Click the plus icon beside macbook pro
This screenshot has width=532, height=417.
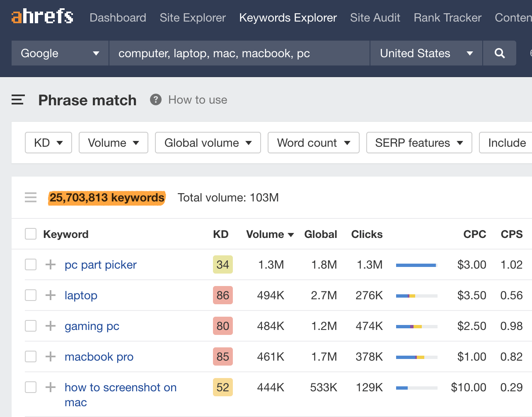(50, 356)
